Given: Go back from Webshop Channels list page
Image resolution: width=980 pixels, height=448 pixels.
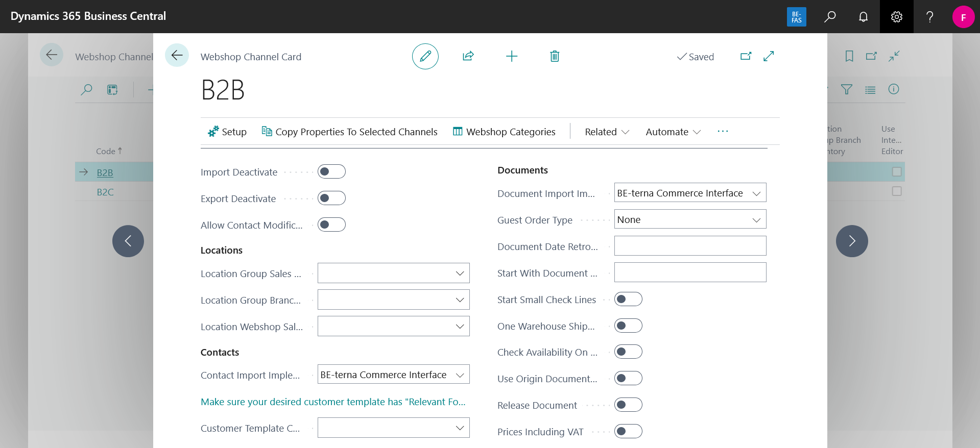Looking at the screenshot, I should pos(52,55).
